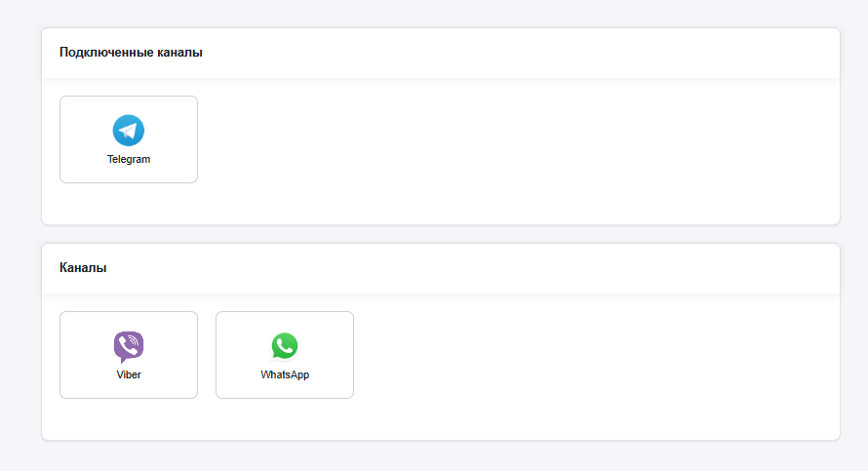Select the WhatsApp channel card

tap(285, 355)
